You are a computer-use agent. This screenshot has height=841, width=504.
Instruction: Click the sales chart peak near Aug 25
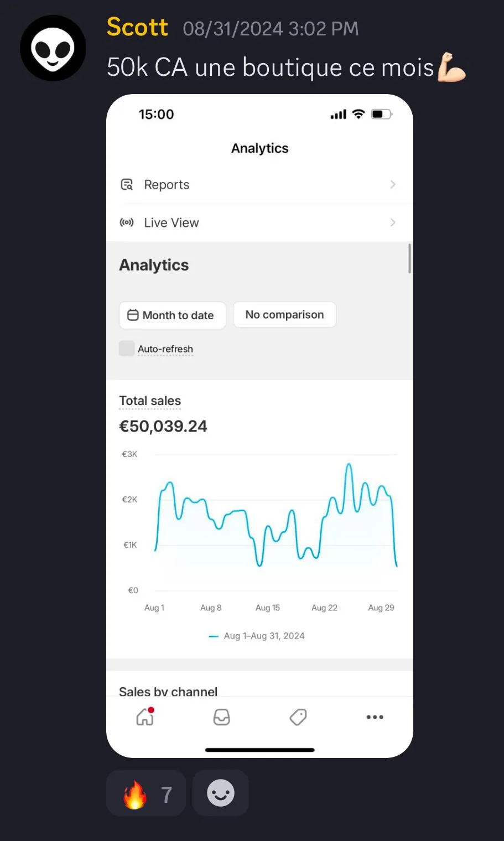click(349, 465)
